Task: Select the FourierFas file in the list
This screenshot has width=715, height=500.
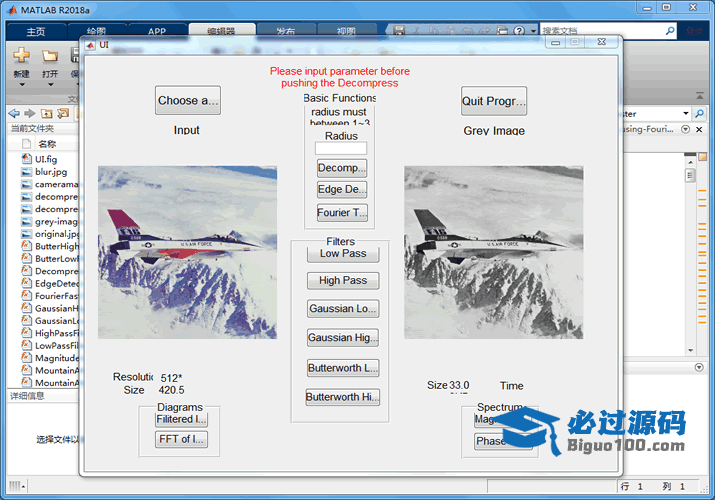Action: 50,296
